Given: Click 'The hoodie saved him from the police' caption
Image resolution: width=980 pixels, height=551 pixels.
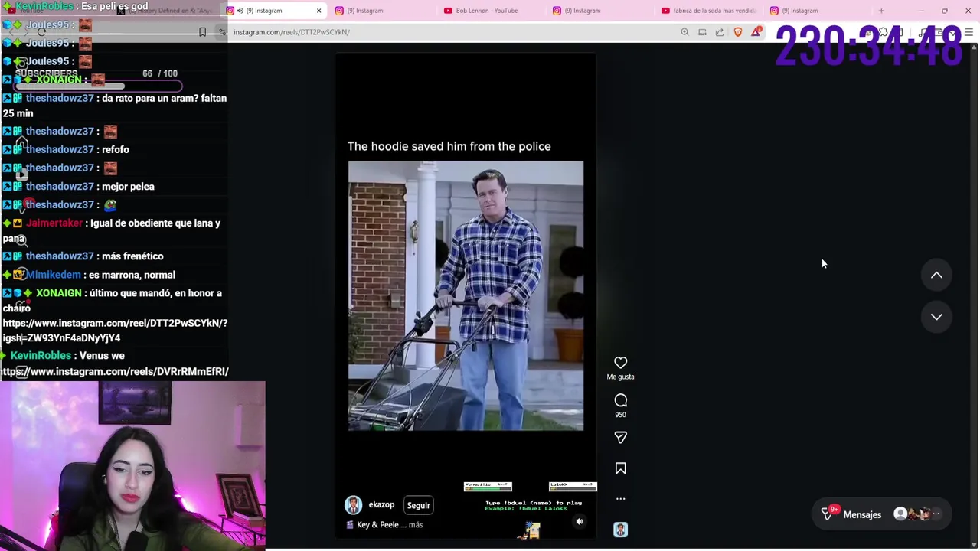Looking at the screenshot, I should [x=449, y=146].
